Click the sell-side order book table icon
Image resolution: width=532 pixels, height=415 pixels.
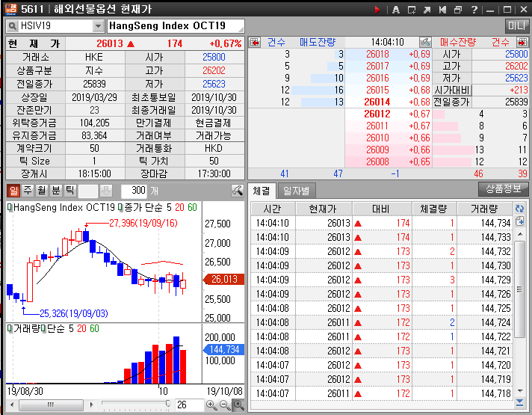click(255, 42)
